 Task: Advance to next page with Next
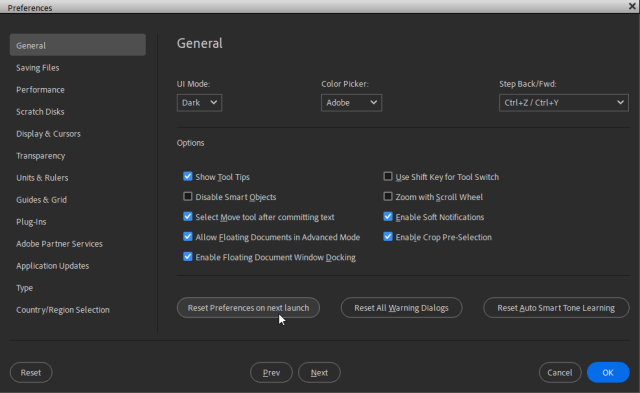pos(319,373)
